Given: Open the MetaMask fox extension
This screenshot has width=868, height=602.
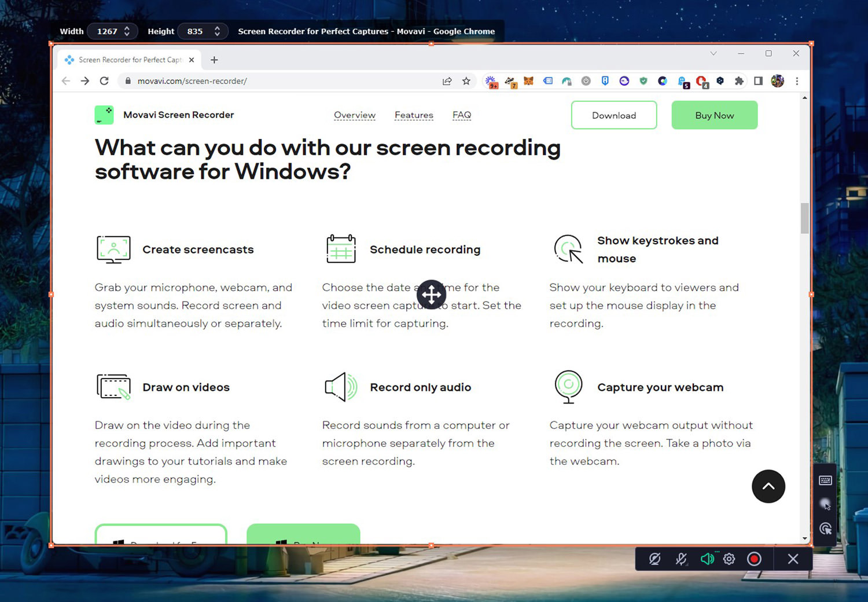Looking at the screenshot, I should click(528, 81).
